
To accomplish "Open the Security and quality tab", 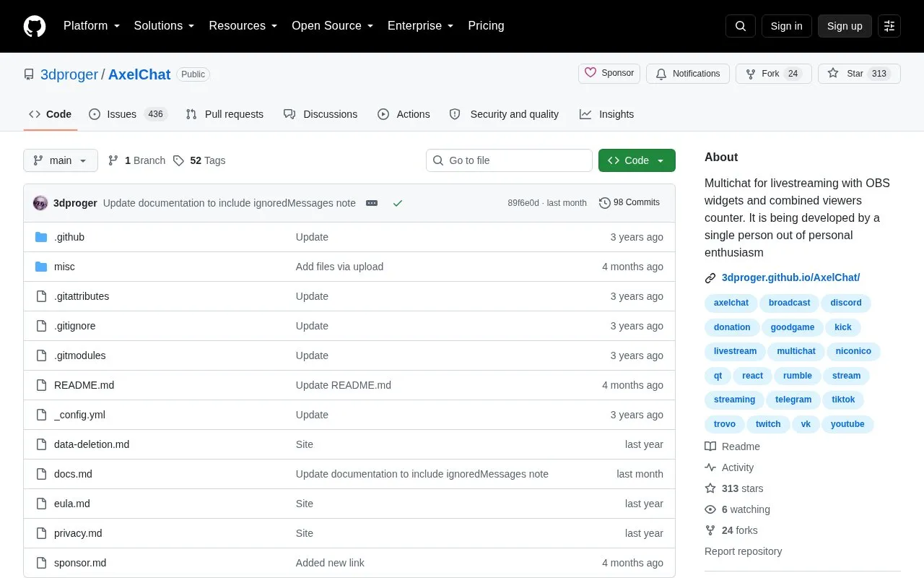I will [504, 114].
